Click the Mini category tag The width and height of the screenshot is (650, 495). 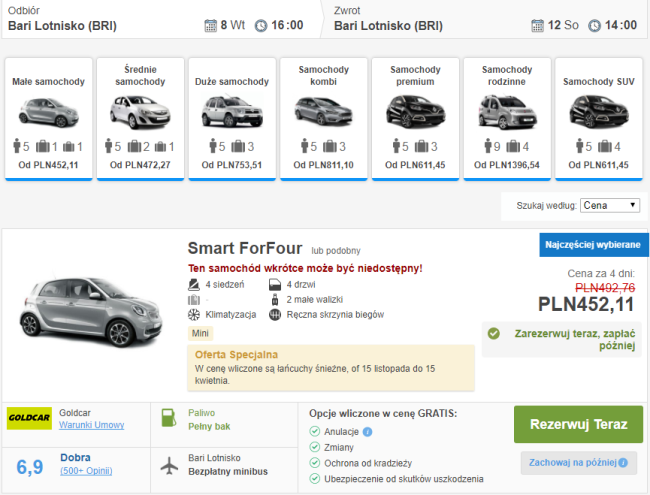tap(200, 333)
